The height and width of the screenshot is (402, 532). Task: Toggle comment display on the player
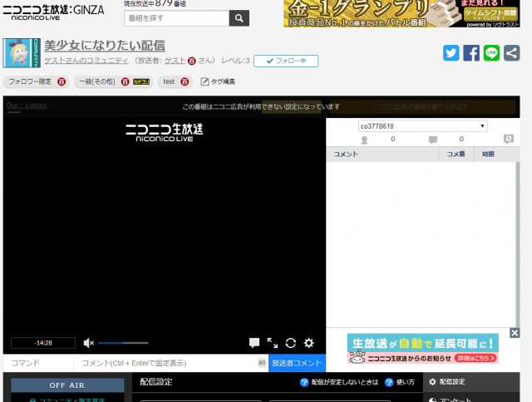pyautogui.click(x=254, y=343)
